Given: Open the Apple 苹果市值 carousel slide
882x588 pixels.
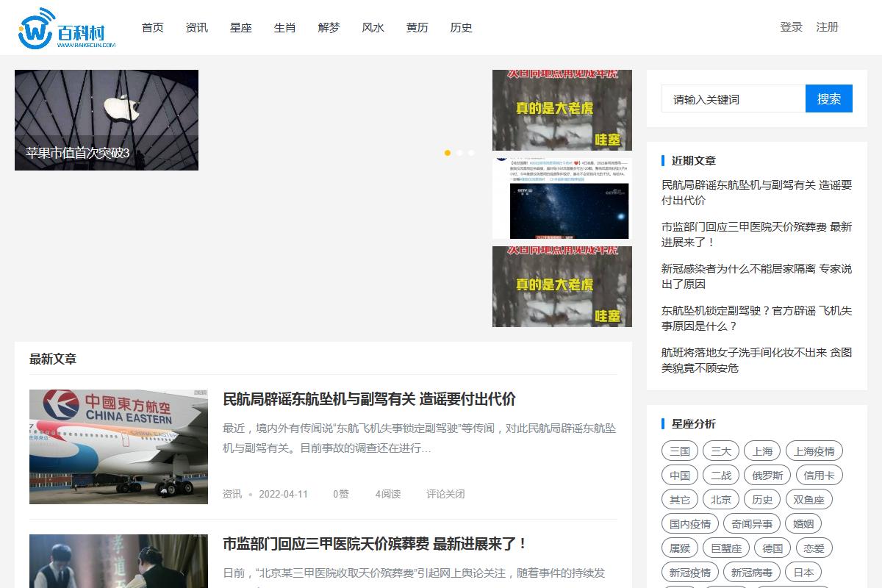Looking at the screenshot, I should click(x=107, y=120).
